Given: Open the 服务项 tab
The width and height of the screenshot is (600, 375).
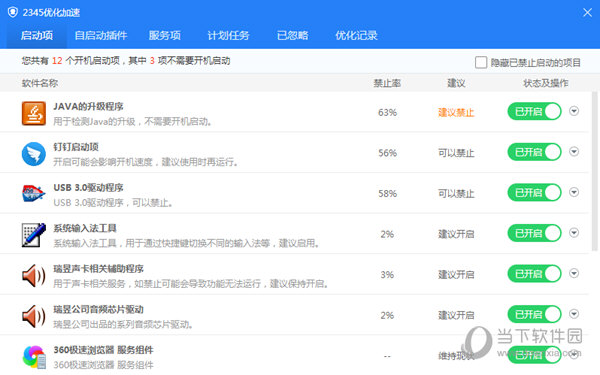Looking at the screenshot, I should [x=165, y=36].
